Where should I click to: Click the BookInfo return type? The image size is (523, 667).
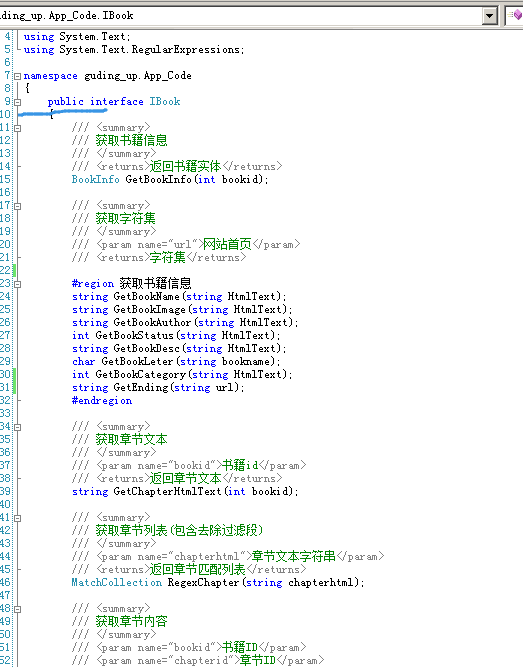pyautogui.click(x=95, y=180)
